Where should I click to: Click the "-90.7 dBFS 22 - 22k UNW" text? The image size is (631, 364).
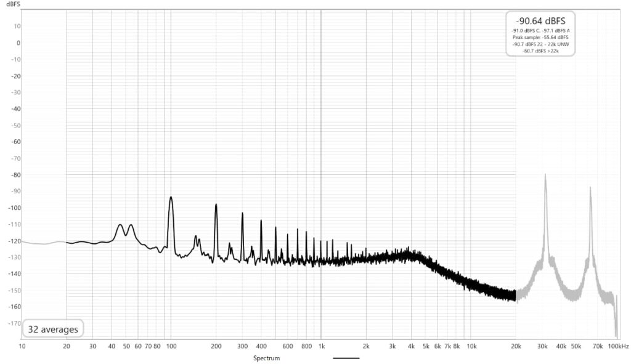[x=540, y=44]
